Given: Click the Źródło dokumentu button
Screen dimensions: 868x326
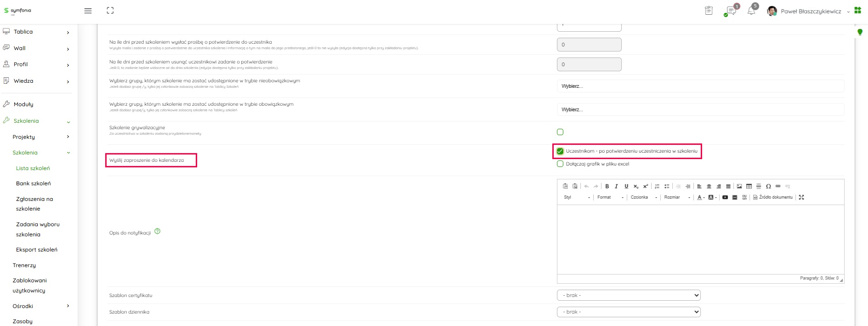Looking at the screenshot, I should coord(773,197).
